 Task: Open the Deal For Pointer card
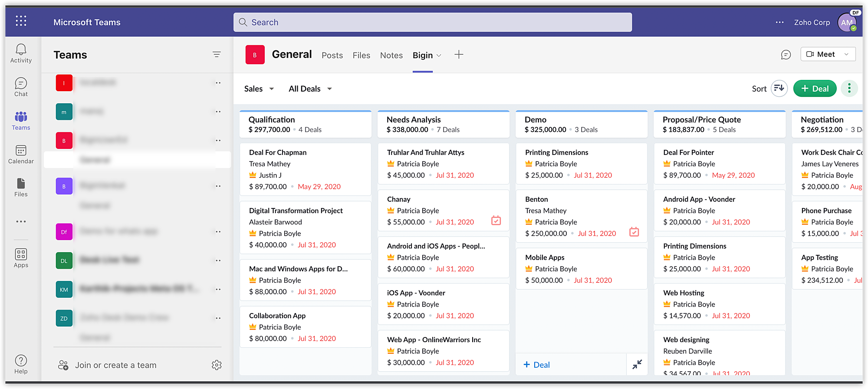point(720,164)
